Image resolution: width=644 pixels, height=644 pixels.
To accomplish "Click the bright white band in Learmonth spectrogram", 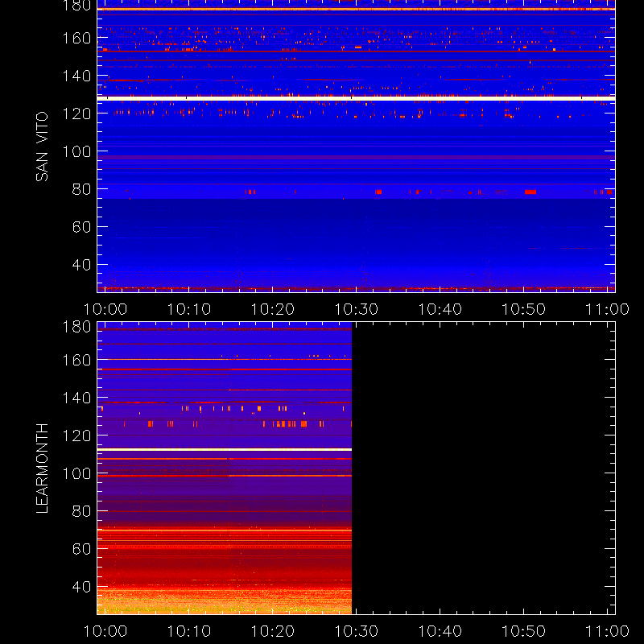I will point(225,450).
